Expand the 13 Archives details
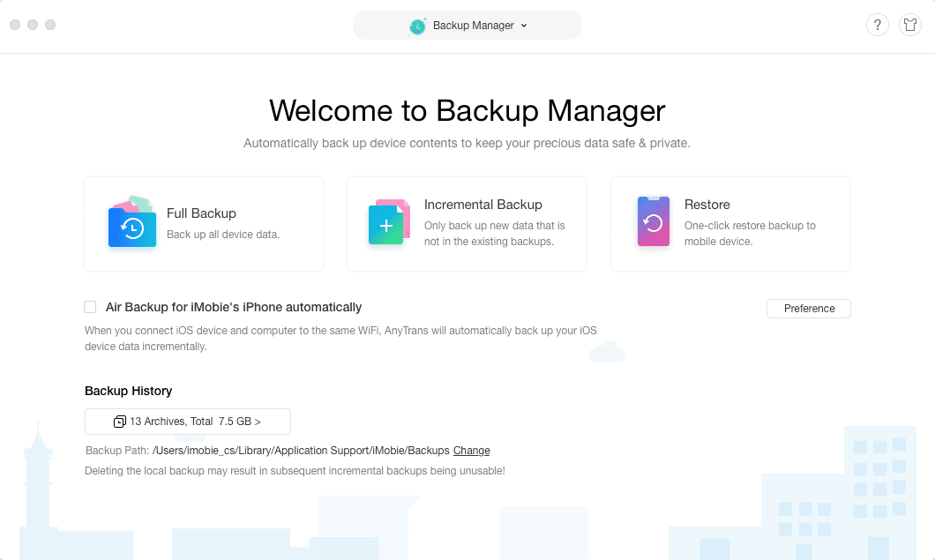 click(x=187, y=422)
